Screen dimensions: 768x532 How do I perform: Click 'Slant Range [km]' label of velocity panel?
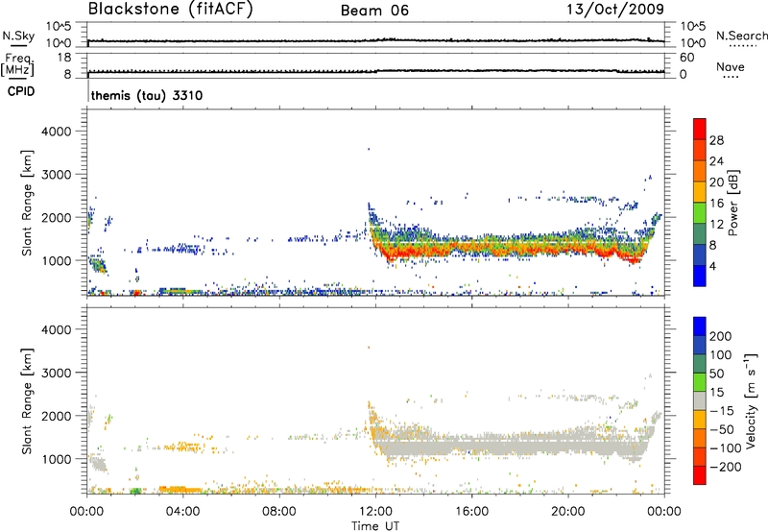coord(27,400)
